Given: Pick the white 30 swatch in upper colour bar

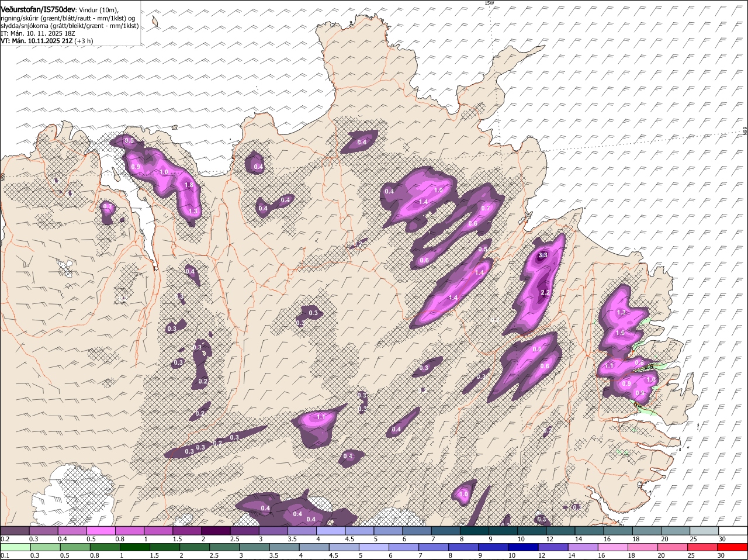Looking at the screenshot, I should tap(733, 531).
